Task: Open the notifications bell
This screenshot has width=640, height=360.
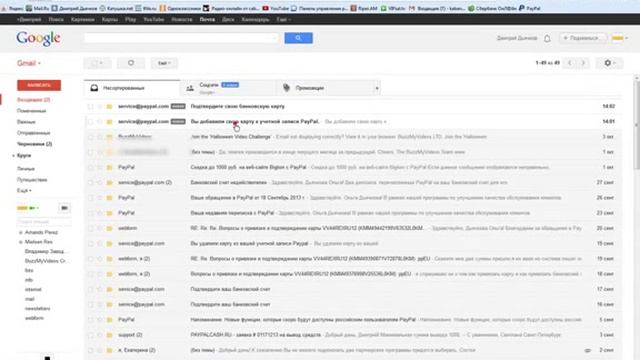Action: coord(547,38)
